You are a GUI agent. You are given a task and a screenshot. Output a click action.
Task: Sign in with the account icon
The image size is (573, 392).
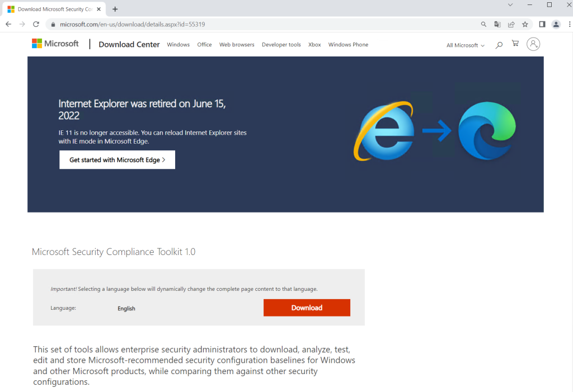[533, 44]
